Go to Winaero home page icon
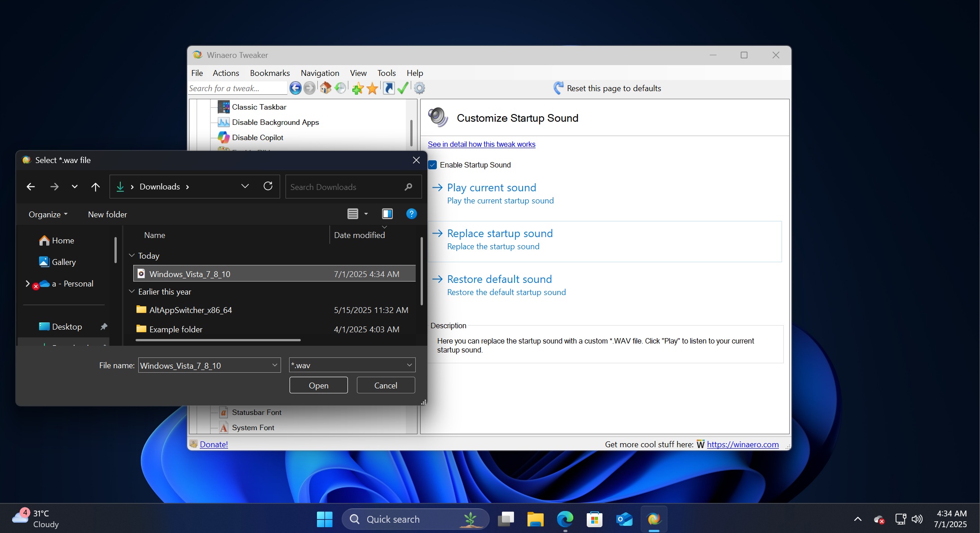The width and height of the screenshot is (980, 533). click(325, 88)
